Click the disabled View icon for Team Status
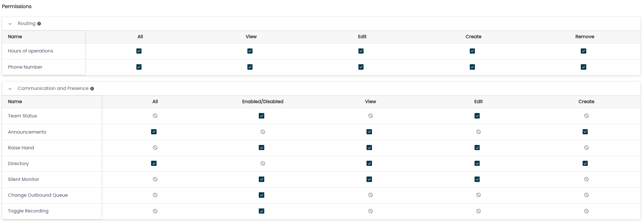 pos(371,116)
